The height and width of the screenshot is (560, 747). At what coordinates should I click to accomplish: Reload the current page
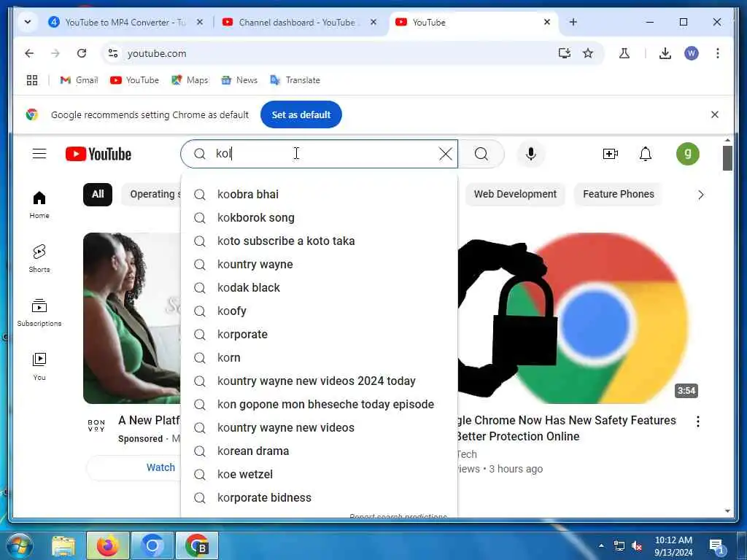point(82,53)
